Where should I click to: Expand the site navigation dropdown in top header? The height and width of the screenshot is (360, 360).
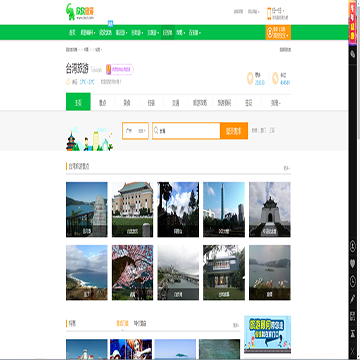pos(253,12)
